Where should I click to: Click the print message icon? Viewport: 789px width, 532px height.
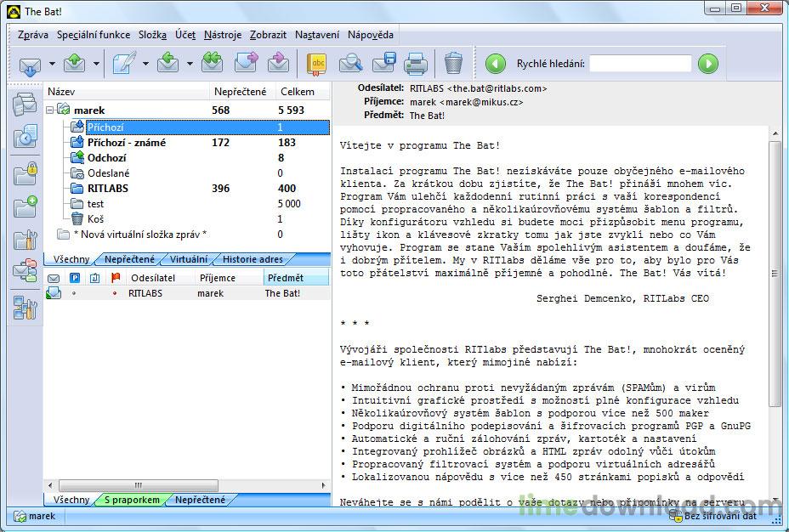(x=415, y=64)
